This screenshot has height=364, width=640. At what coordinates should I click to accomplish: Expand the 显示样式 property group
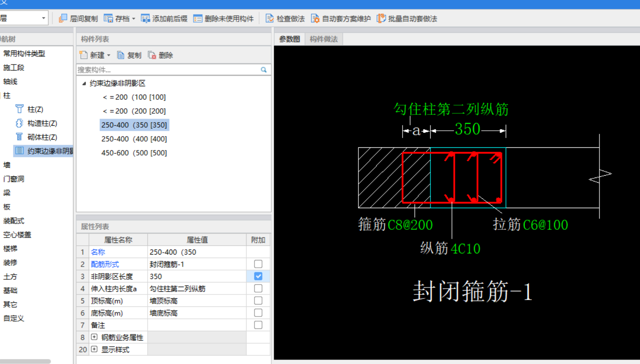(94, 349)
